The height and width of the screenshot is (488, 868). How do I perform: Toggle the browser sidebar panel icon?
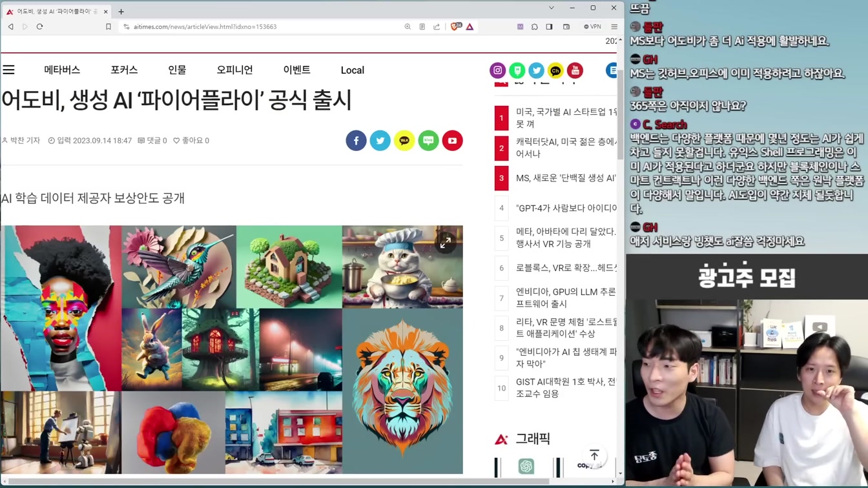[x=549, y=26]
